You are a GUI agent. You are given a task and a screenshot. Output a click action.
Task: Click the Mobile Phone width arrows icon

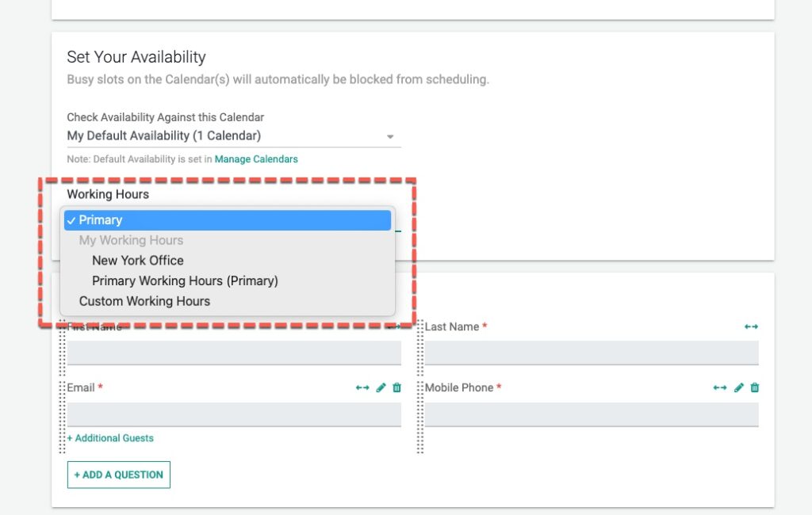720,387
